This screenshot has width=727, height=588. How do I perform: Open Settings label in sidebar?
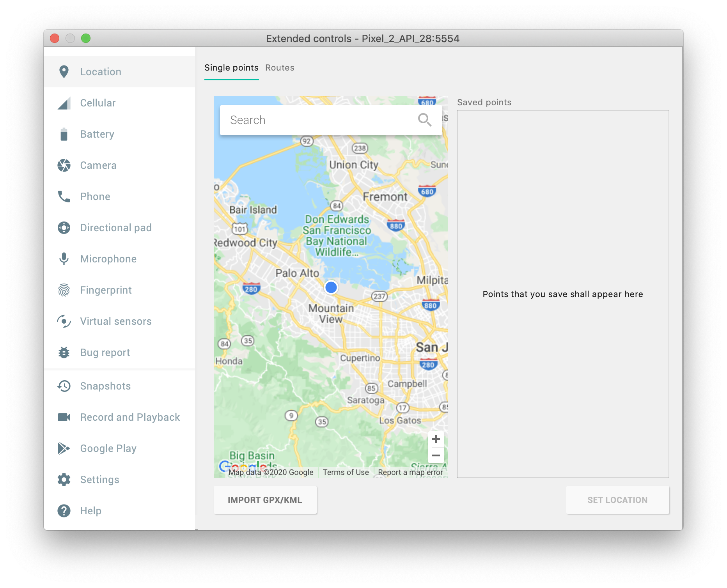click(99, 480)
